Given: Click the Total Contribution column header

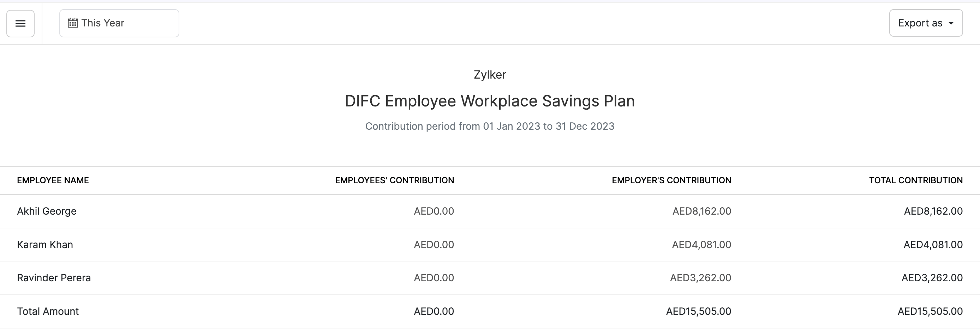Looking at the screenshot, I should [916, 180].
